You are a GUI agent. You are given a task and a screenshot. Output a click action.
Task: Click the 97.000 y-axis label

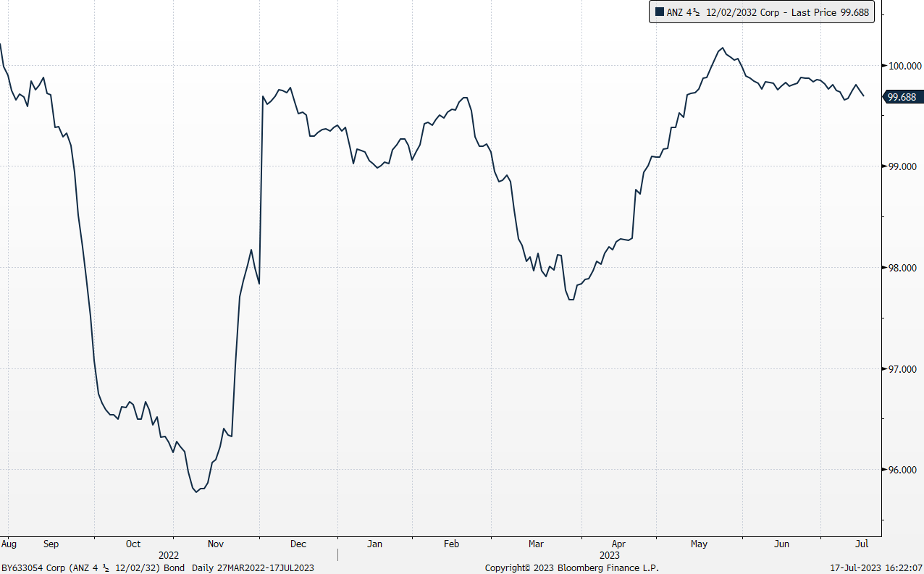point(903,370)
